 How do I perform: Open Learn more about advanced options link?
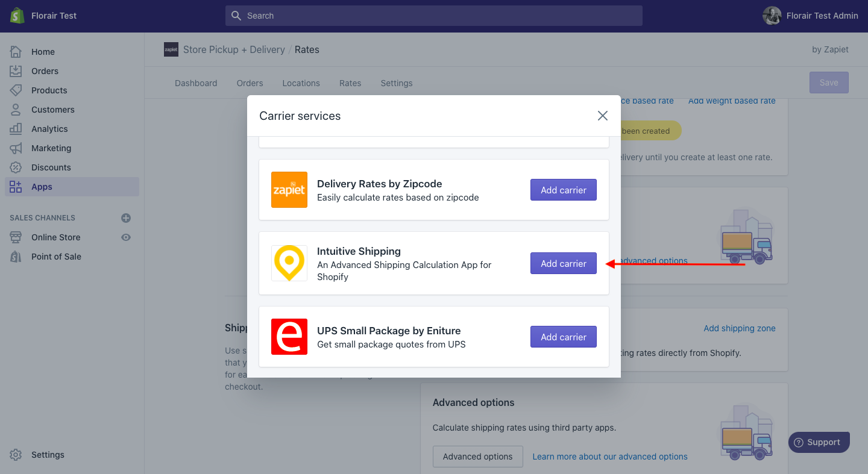pyautogui.click(x=610, y=457)
